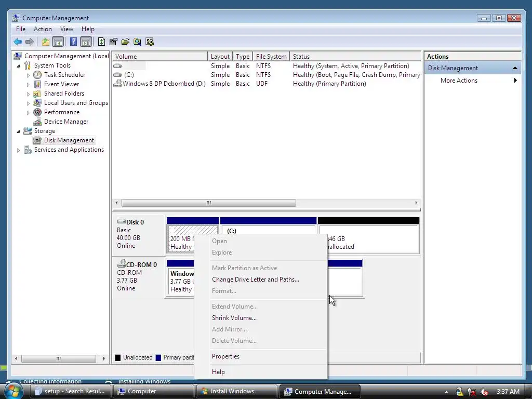Click volume list scroll right arrow
The height and width of the screenshot is (399, 532).
point(416,203)
